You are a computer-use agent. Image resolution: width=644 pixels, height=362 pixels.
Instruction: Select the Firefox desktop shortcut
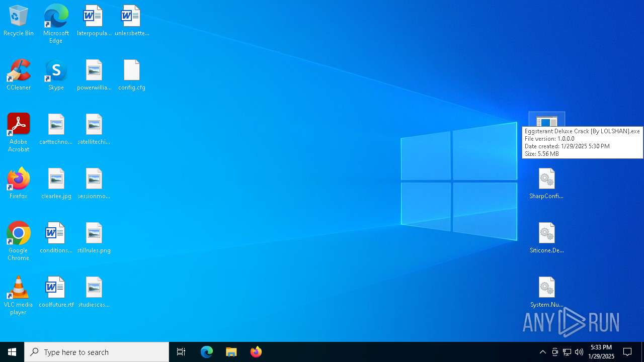19,184
